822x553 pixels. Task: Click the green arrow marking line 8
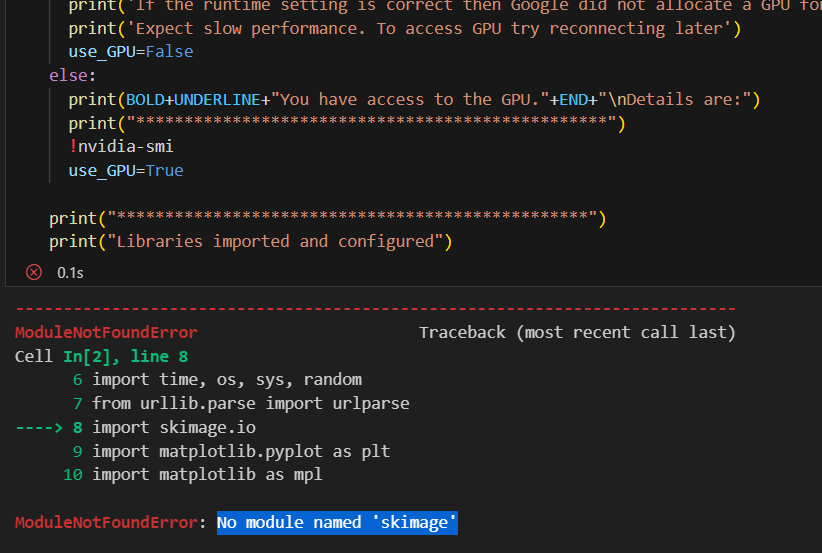(x=39, y=427)
